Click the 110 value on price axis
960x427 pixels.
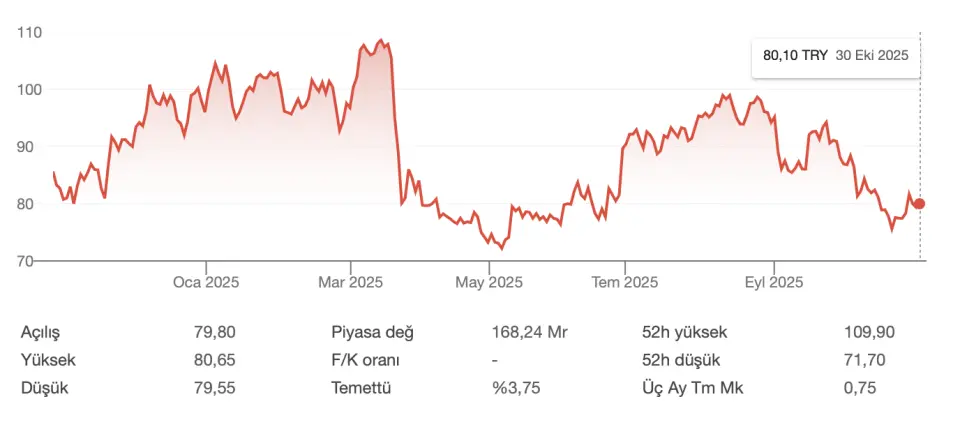pos(30,32)
